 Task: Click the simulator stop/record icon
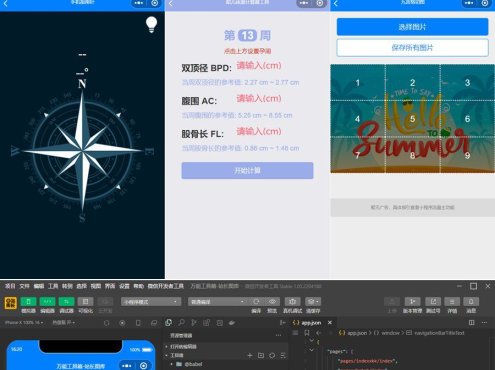122,323
